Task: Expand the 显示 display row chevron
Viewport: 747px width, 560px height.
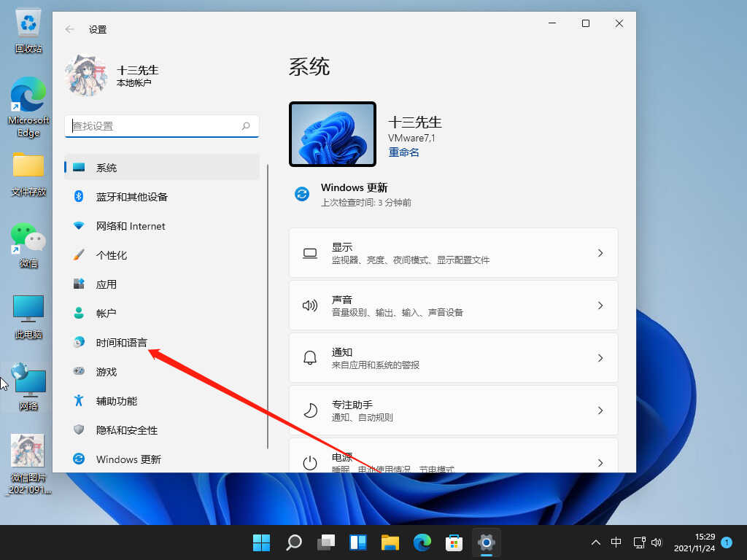Action: [x=600, y=253]
